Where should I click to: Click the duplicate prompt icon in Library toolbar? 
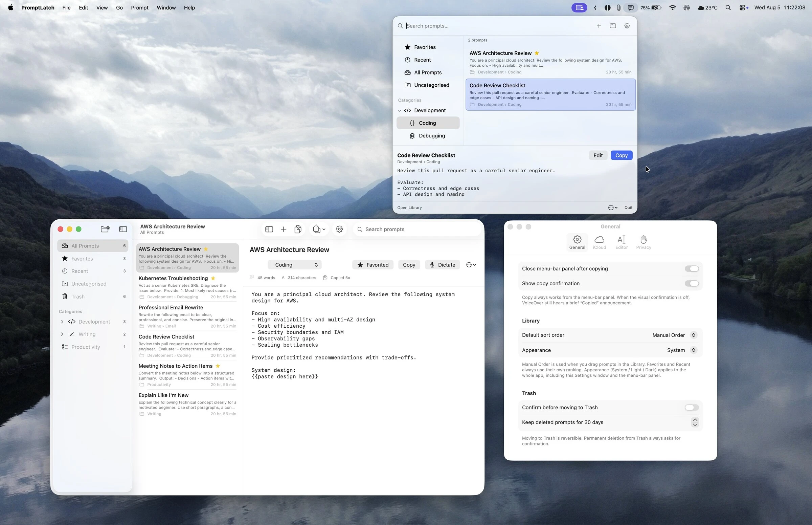(298, 229)
